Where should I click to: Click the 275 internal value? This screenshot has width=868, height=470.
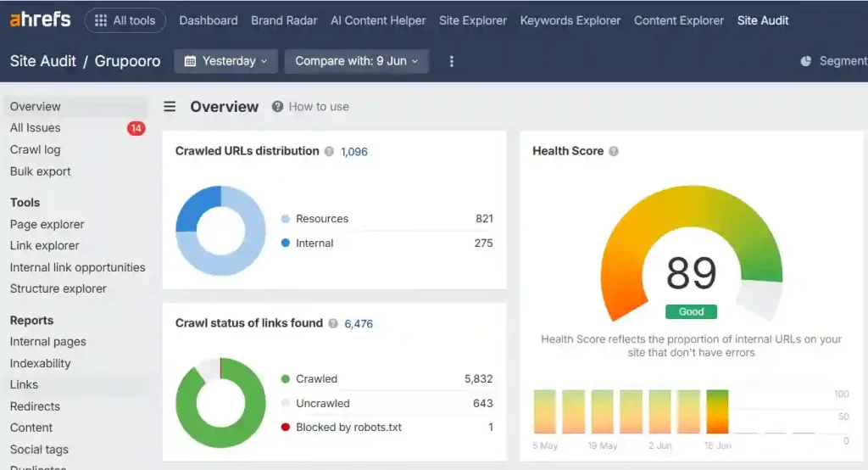tap(483, 243)
